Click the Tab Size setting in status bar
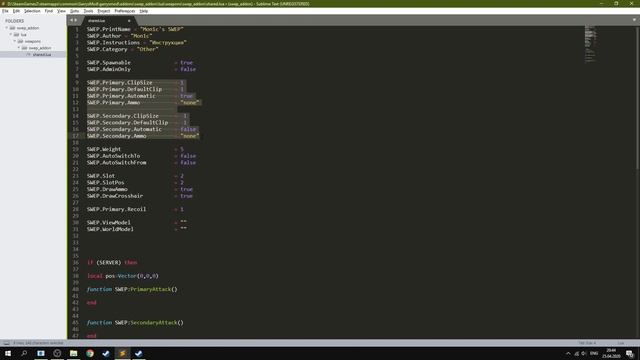640x360 pixels. [x=587, y=343]
